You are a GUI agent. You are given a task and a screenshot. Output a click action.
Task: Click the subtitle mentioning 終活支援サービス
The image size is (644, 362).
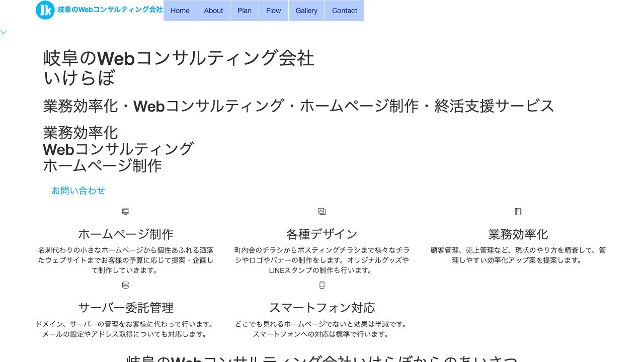[299, 106]
